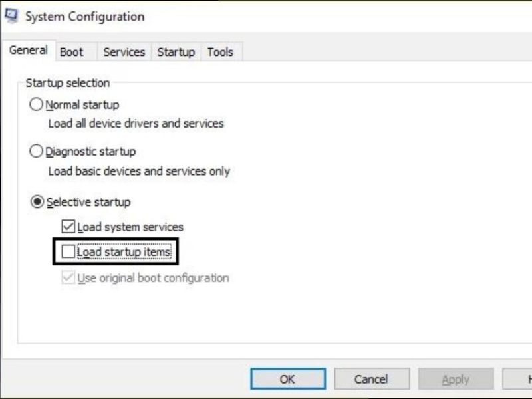Click the Apply button

[x=456, y=379]
